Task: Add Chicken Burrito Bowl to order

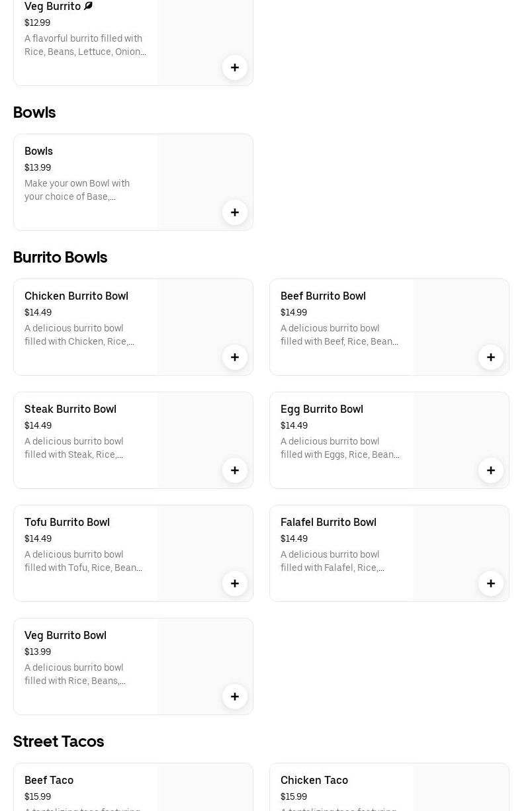Action: [x=234, y=357]
